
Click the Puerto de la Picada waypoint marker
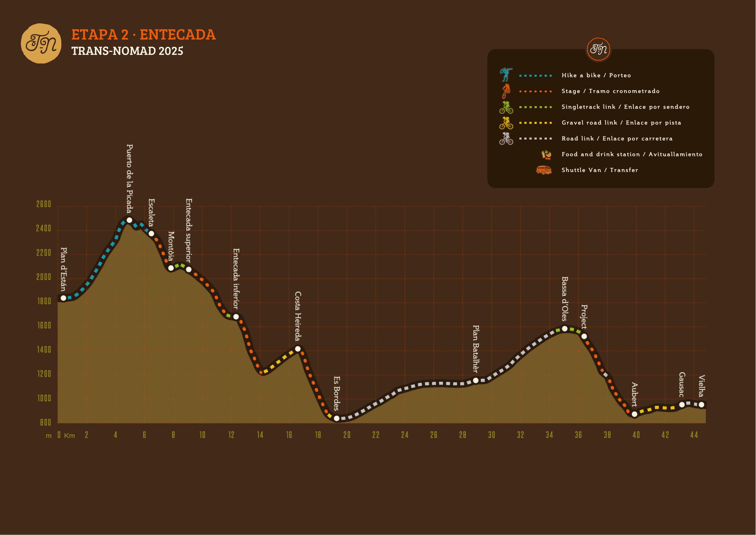click(129, 220)
